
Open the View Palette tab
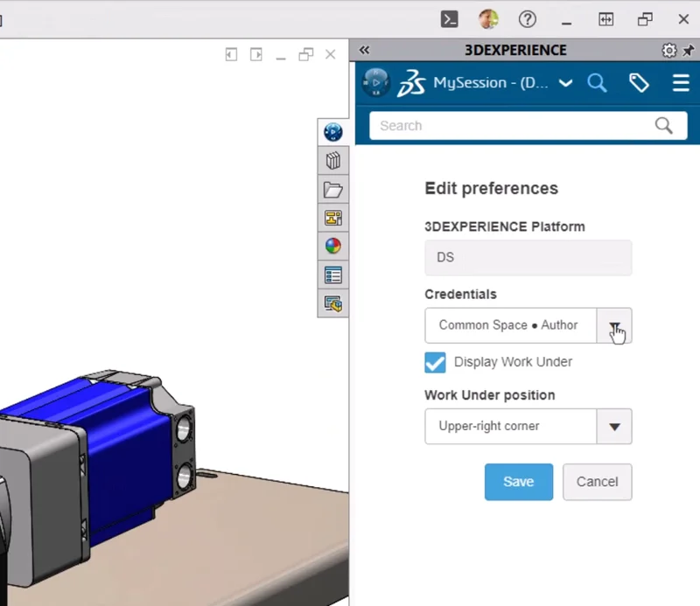[332, 219]
